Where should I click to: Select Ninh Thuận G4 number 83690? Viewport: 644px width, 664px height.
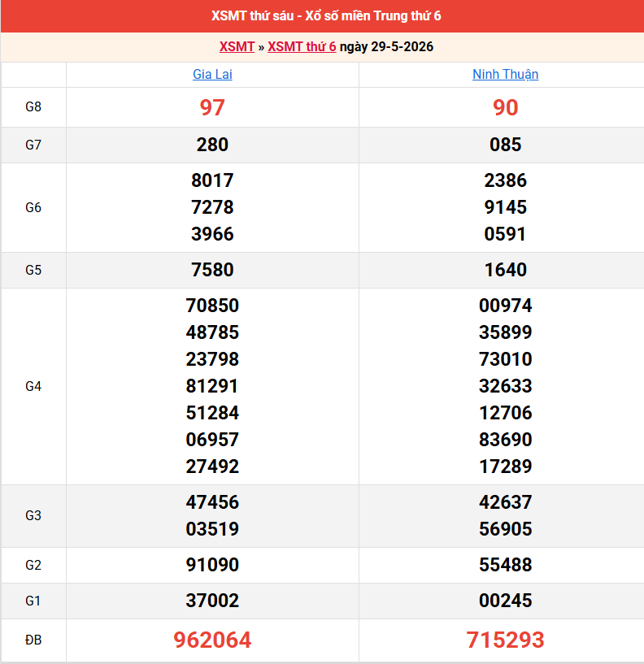pyautogui.click(x=506, y=440)
